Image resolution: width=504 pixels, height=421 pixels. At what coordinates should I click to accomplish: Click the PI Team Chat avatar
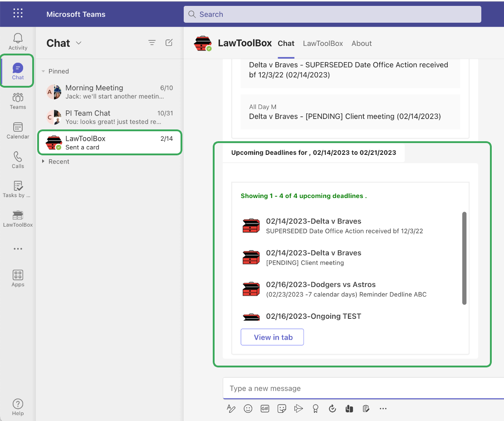click(54, 117)
